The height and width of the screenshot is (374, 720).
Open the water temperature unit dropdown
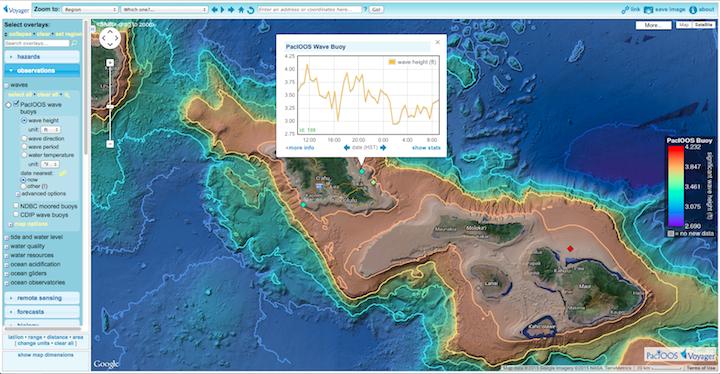point(50,164)
